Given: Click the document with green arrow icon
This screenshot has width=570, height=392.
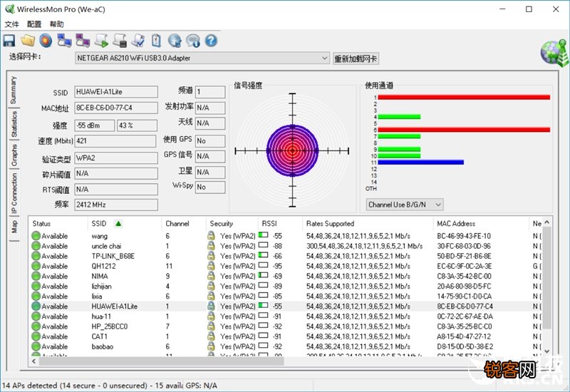Looking at the screenshot, I should click(x=101, y=41).
